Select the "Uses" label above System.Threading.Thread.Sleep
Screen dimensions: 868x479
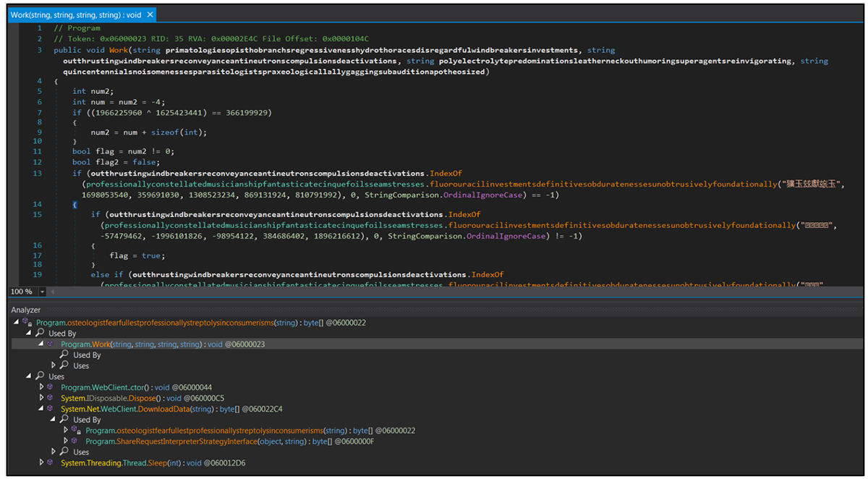point(81,452)
